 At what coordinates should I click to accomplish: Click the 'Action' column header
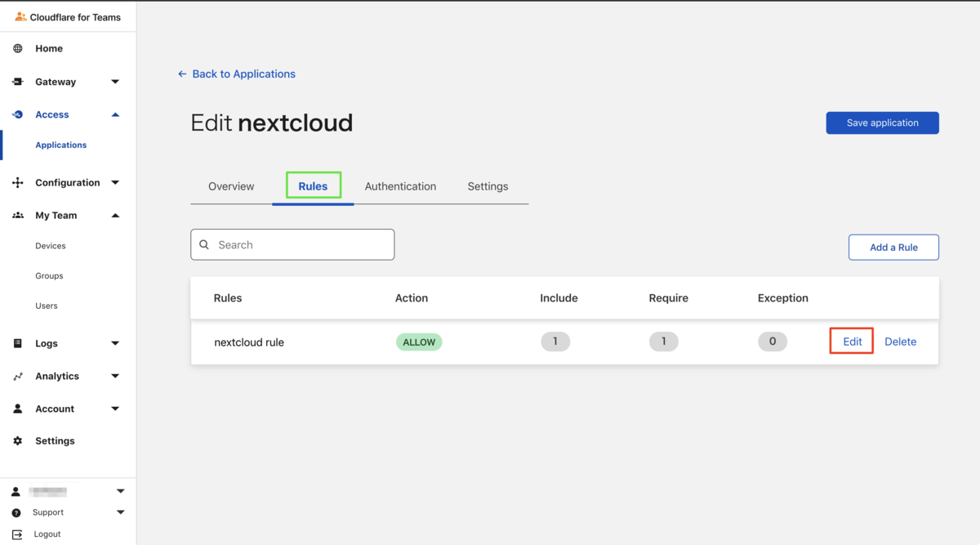(412, 298)
